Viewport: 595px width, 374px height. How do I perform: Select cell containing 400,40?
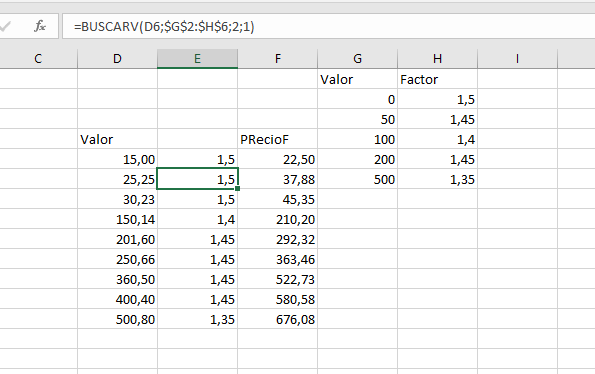pos(117,299)
